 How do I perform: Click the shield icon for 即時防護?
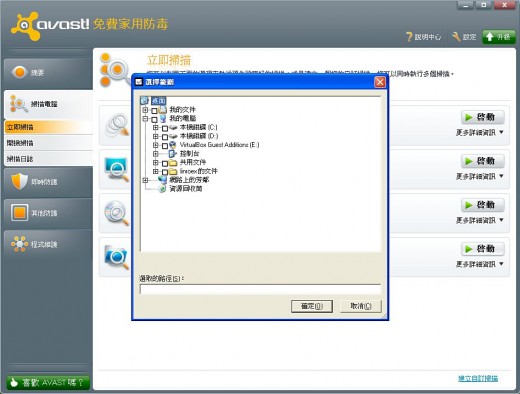[x=19, y=181]
